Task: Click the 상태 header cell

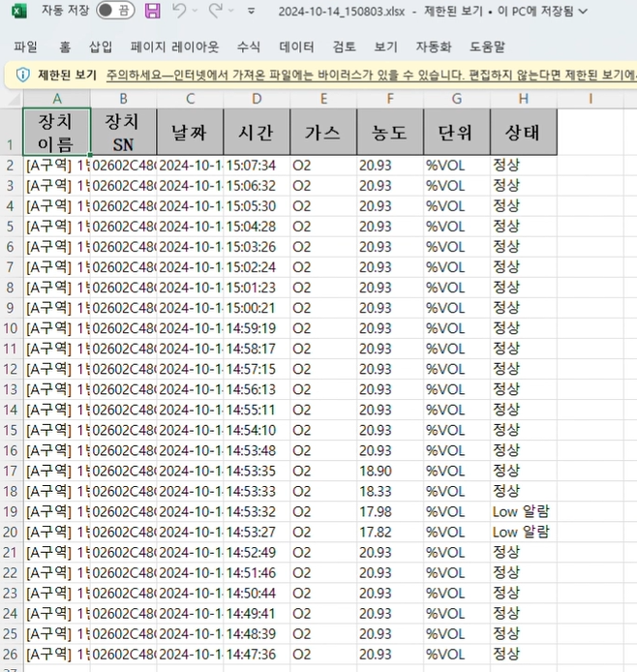Action: [x=523, y=132]
